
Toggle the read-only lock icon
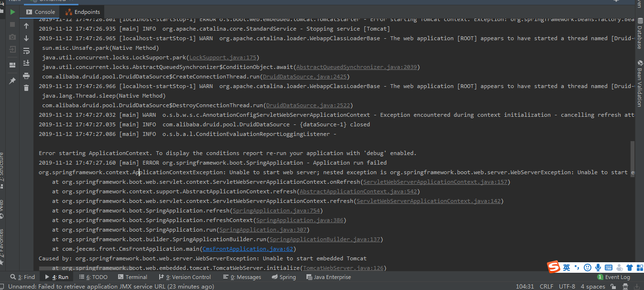[614, 286]
